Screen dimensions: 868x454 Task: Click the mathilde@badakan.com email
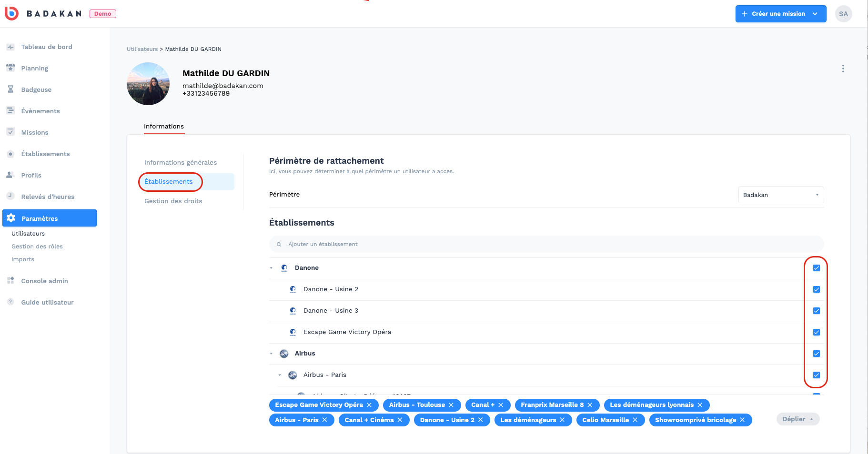point(223,86)
